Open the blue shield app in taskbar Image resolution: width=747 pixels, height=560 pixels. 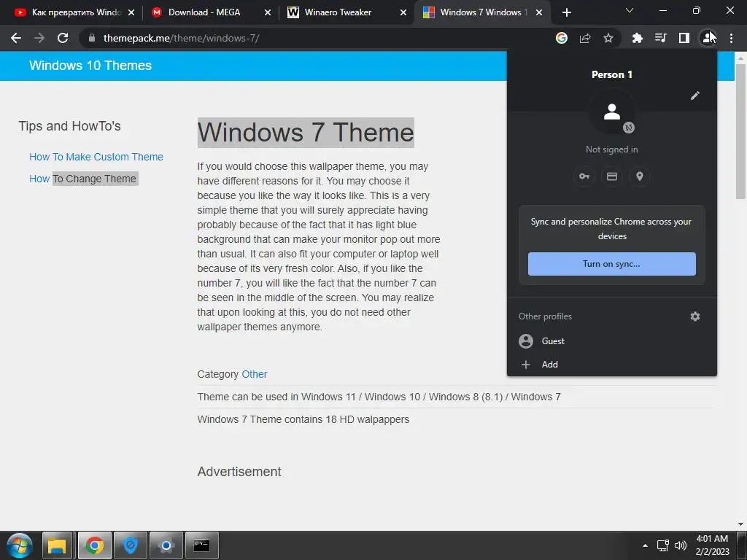pyautogui.click(x=130, y=545)
